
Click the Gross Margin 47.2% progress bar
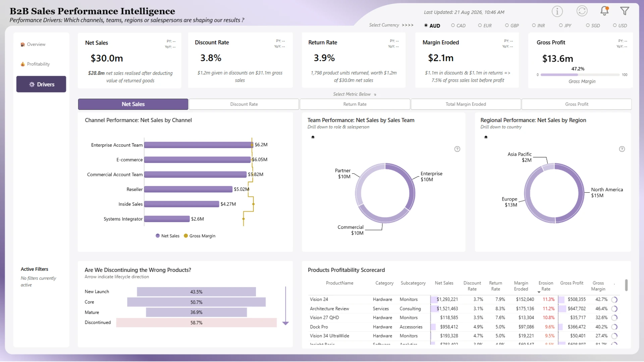[580, 75]
